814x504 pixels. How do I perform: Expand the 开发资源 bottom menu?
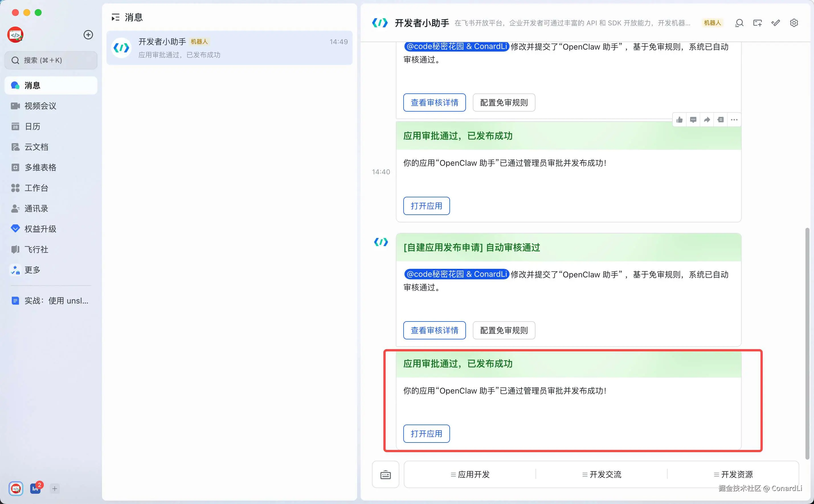coord(733,474)
